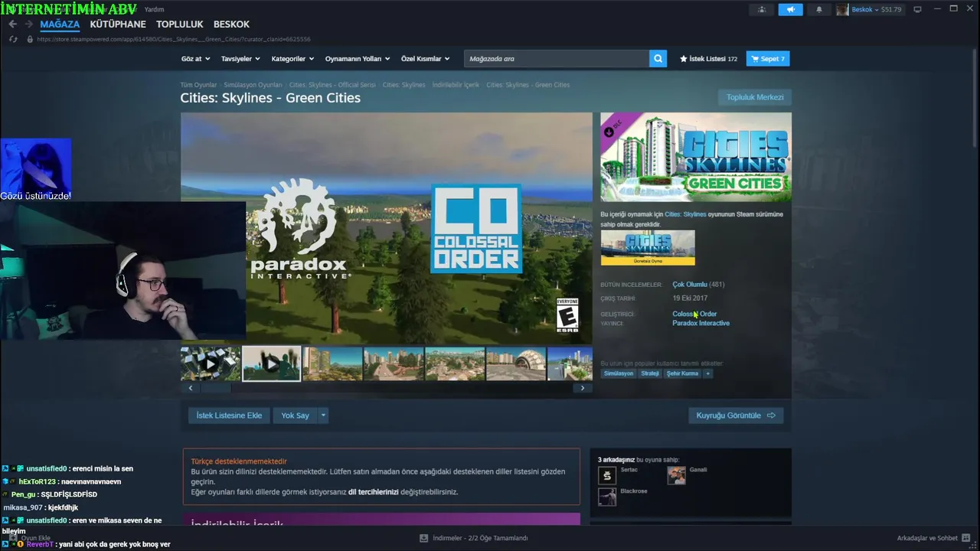This screenshot has width=980, height=551.
Task: Click the padlock icon by URL
Action: coord(30,39)
